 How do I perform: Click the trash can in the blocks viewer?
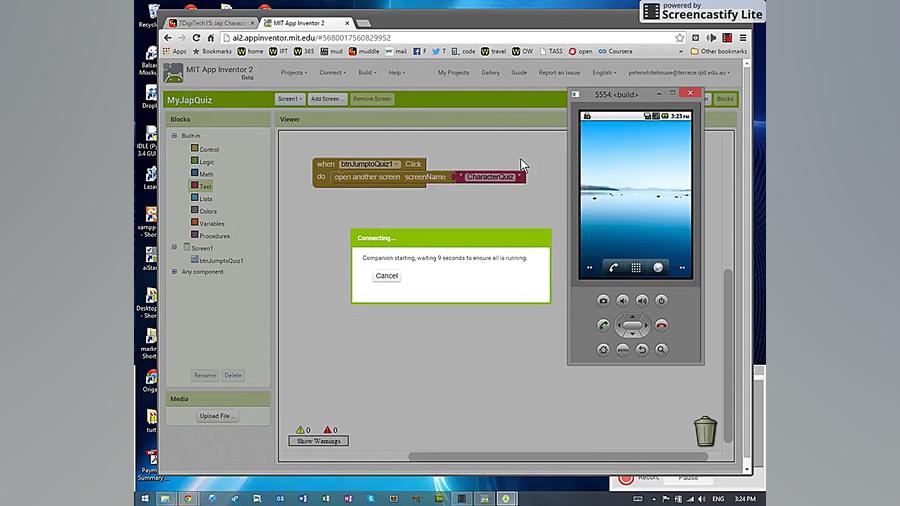click(x=705, y=431)
